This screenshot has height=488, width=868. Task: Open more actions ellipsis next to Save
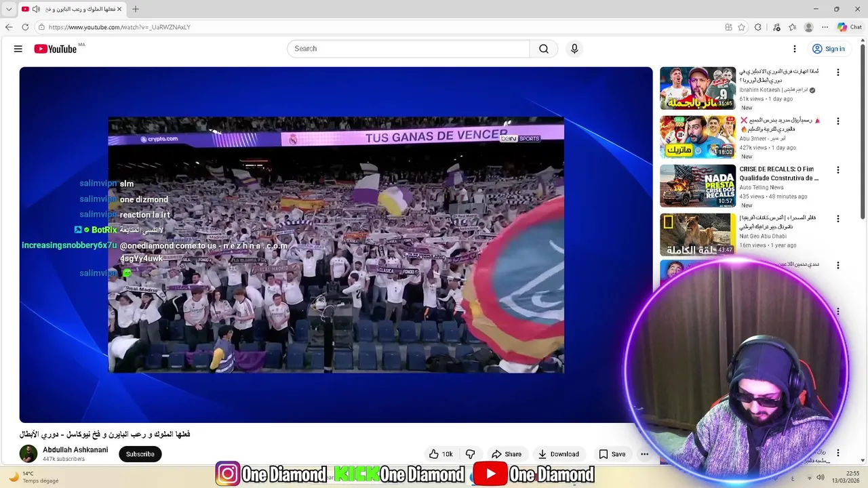[644, 454]
